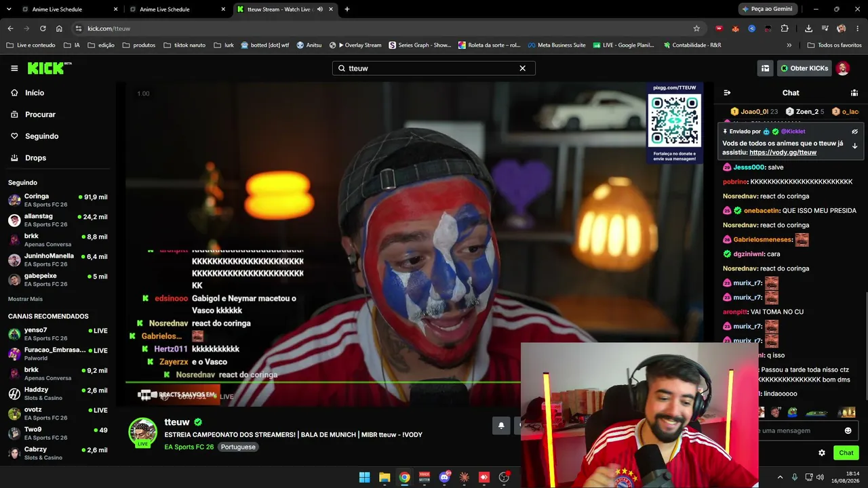This screenshot has width=868, height=488.
Task: Click the Obter KICKs button
Action: click(804, 68)
